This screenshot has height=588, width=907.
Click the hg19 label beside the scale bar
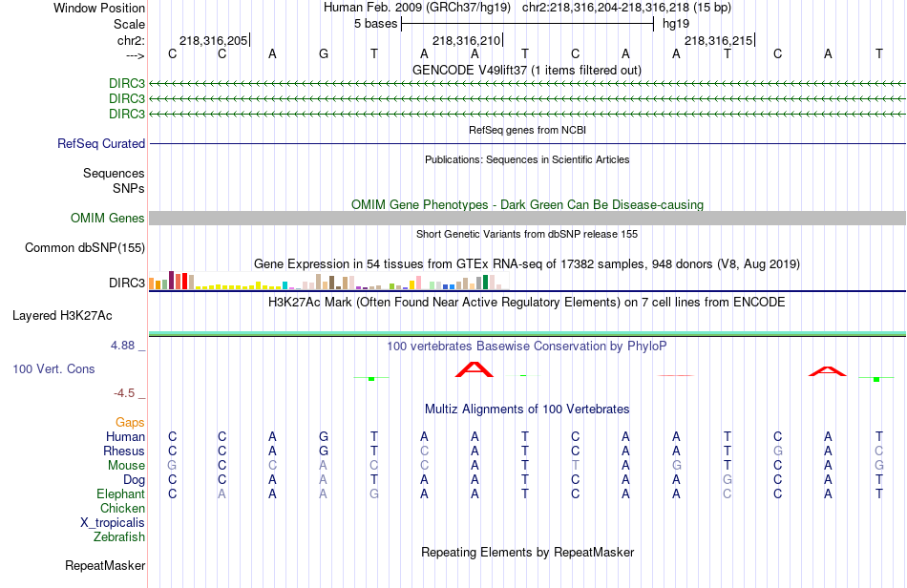point(676,24)
